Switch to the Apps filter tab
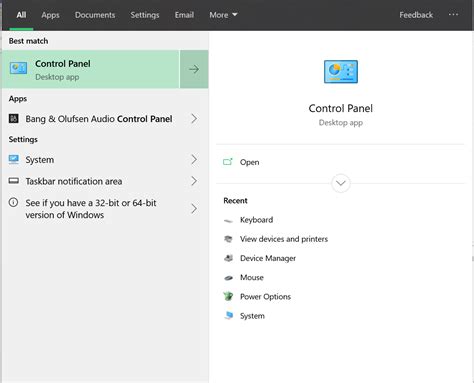Image resolution: width=474 pixels, height=383 pixels. pos(50,15)
